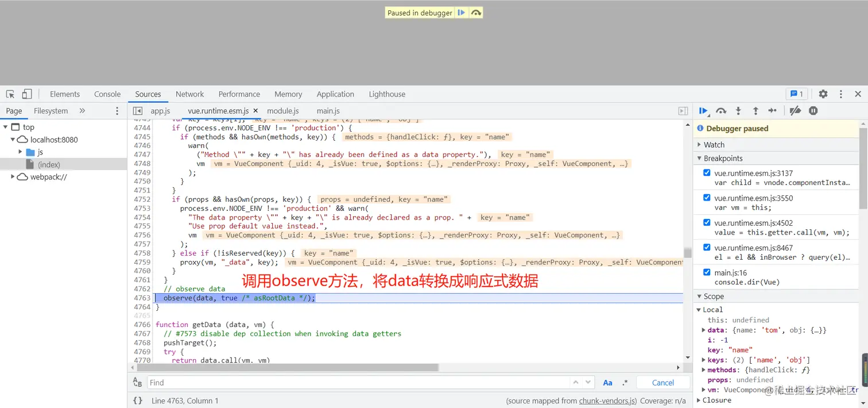Image resolution: width=868 pixels, height=408 pixels.
Task: Uncheck breakpoint vue.runtime.esm.js:3550
Action: point(707,198)
